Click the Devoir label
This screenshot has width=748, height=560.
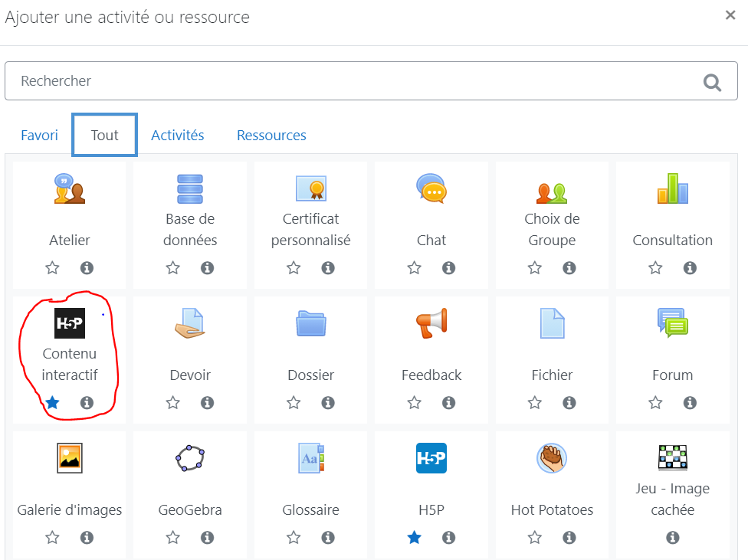190,375
